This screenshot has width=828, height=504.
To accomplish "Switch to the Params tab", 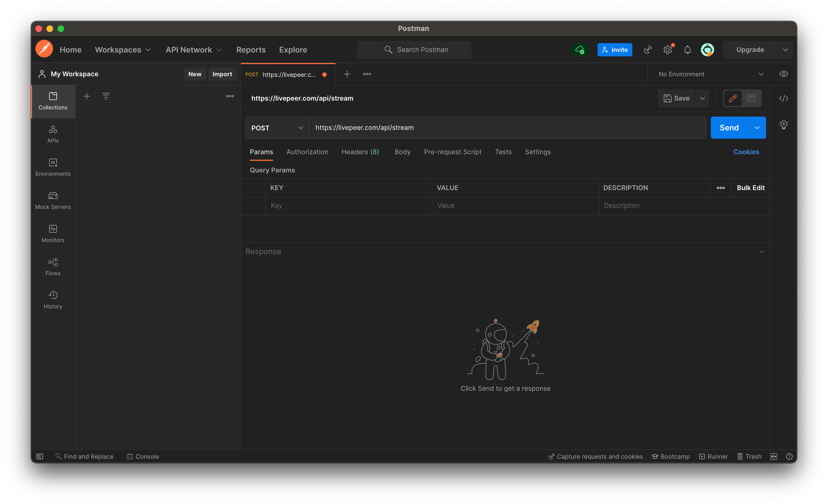I will [x=261, y=152].
